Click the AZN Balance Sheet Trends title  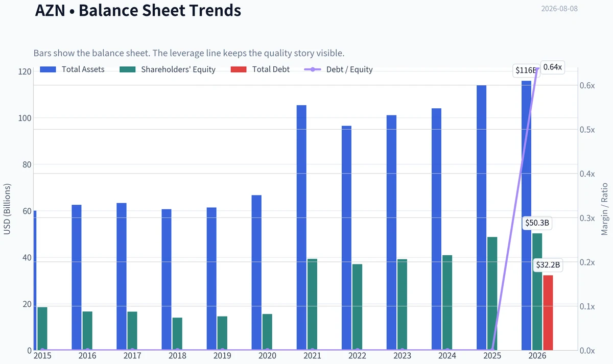click(138, 10)
